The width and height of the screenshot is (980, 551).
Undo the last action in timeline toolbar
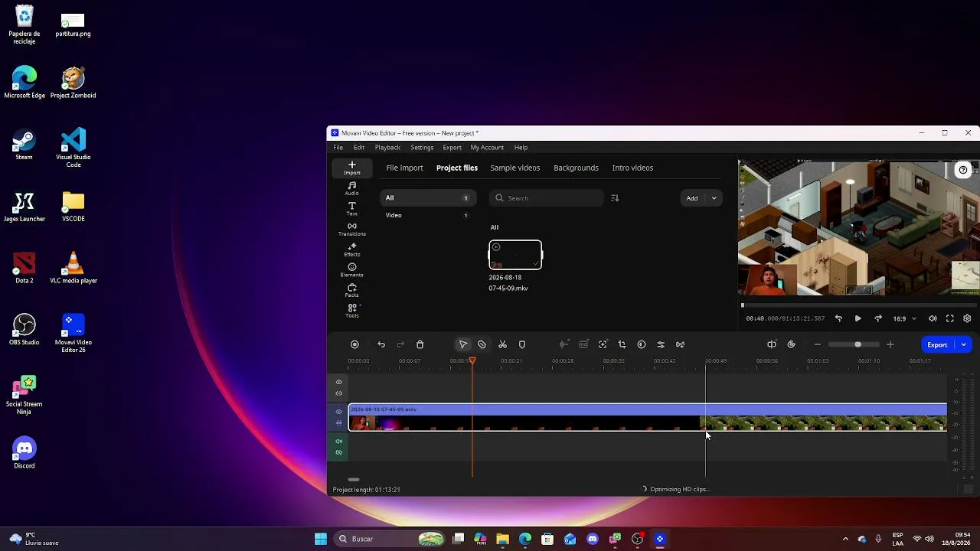coord(381,344)
